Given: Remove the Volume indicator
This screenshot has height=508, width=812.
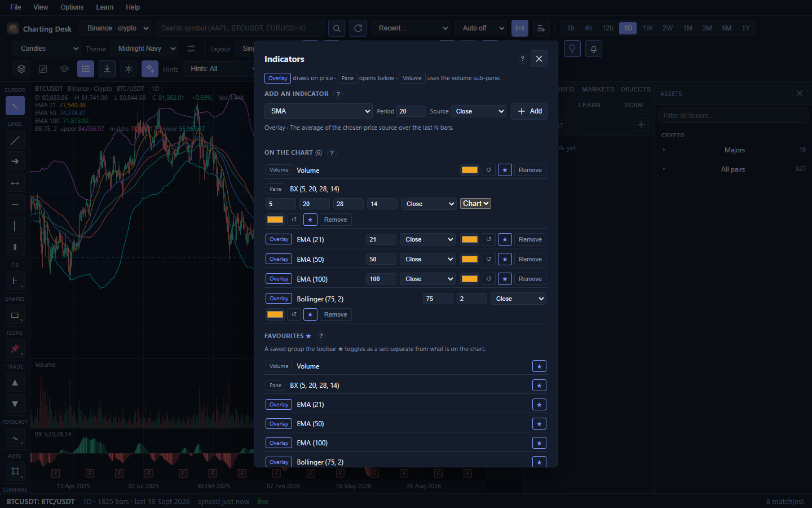Looking at the screenshot, I should point(530,170).
